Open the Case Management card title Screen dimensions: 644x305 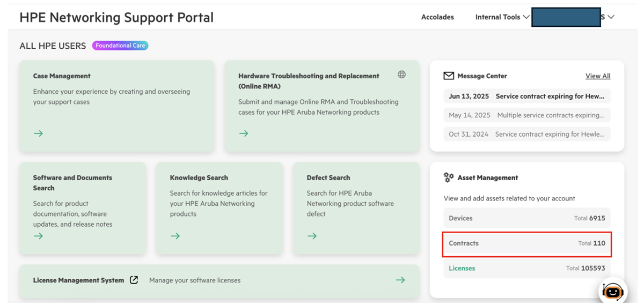point(62,76)
